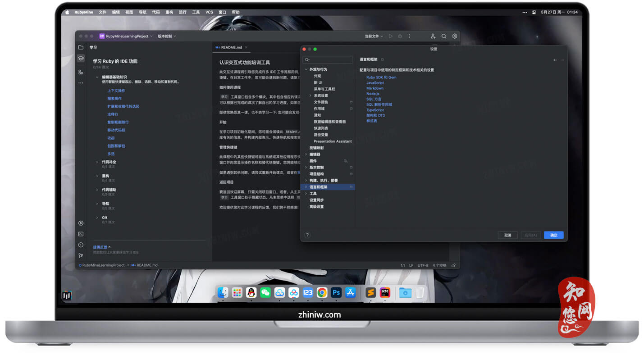Select Presentation Assistant in Settings tree
Image resolution: width=644 pixels, height=359 pixels.
tap(333, 141)
